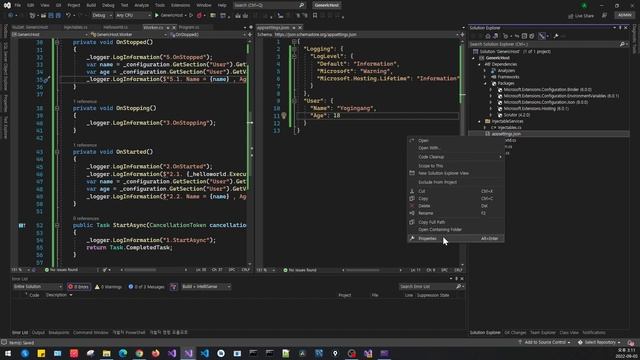This screenshot has height=360, width=640.
Task: Click Search Error List magnifier icon
Action: pyautogui.click(x=458, y=287)
